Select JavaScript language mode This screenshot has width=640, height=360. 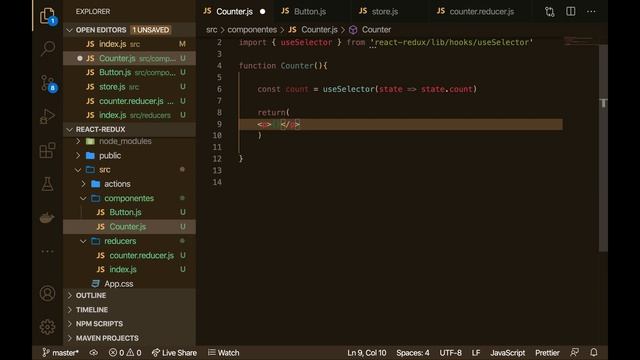[508, 353]
